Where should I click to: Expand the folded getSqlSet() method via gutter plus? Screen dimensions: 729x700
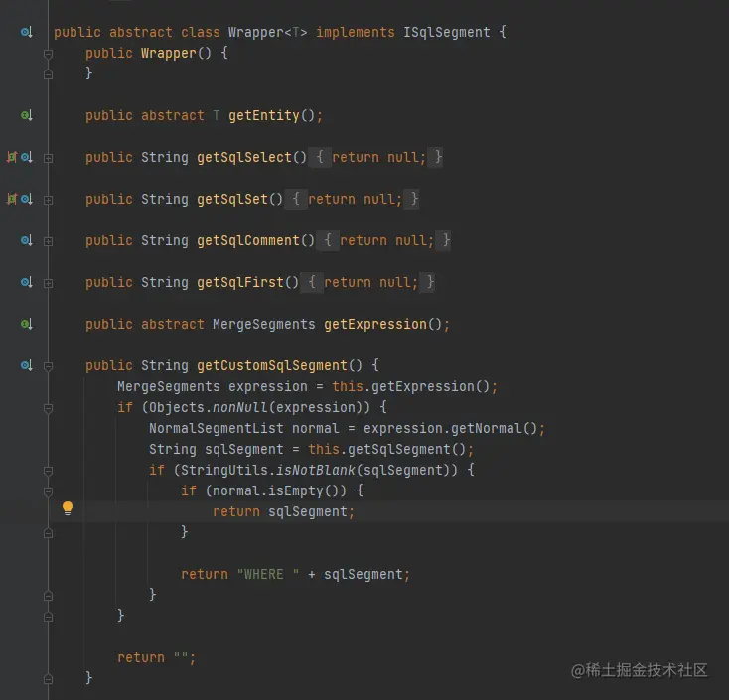click(48, 200)
